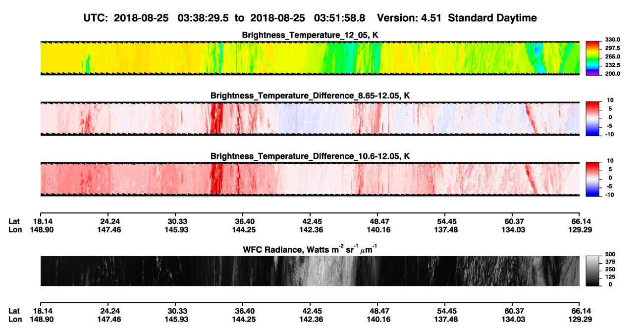The image size is (644, 330).
Task: Click latitude 42.45 under the 10.6-12.05 panel
Action: (x=312, y=221)
